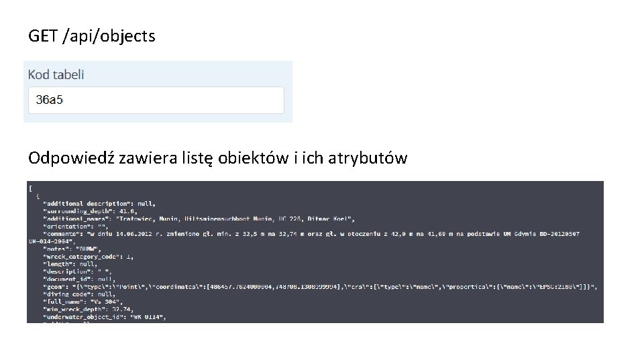Screen dimensions: 644x362
Task: Click the "surrounding_depth": 41.6 line
Action: [x=91, y=211]
